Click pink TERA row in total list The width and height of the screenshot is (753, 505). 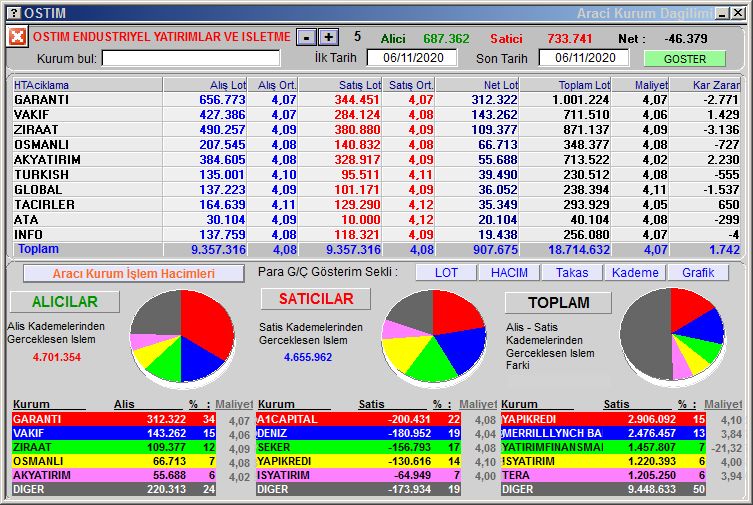[x=603, y=475]
